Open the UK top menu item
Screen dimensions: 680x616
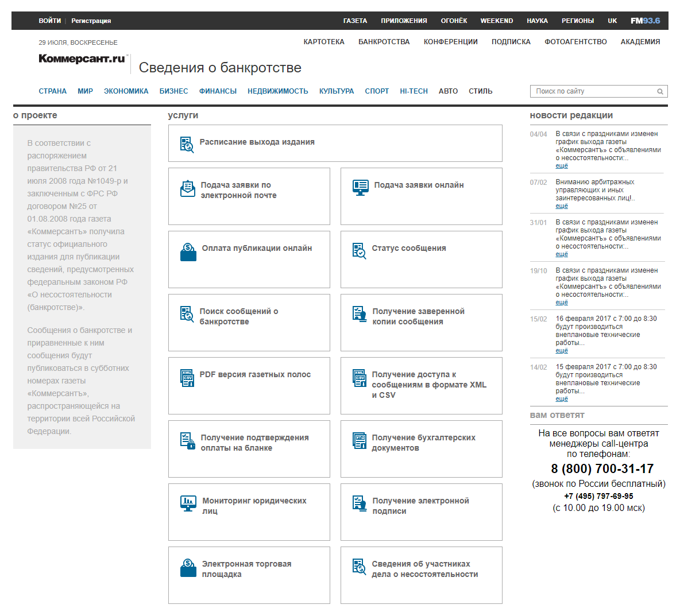pyautogui.click(x=612, y=21)
